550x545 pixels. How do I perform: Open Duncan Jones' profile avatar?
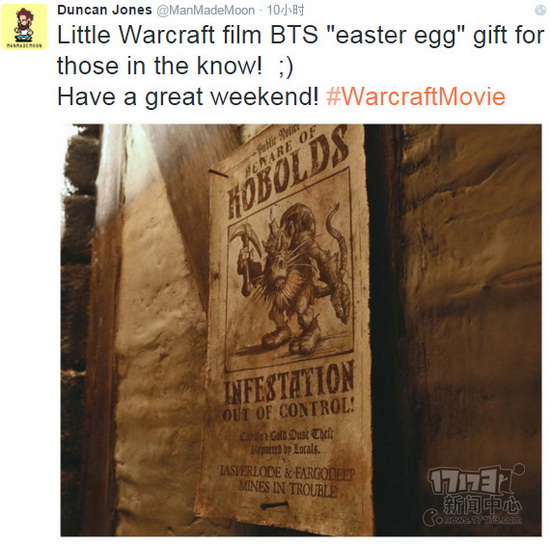(x=24, y=27)
